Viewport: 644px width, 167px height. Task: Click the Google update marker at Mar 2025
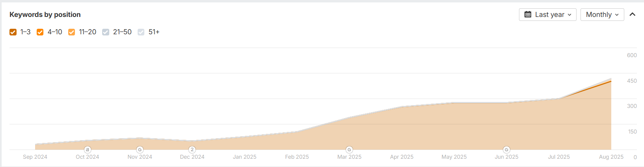point(349,150)
